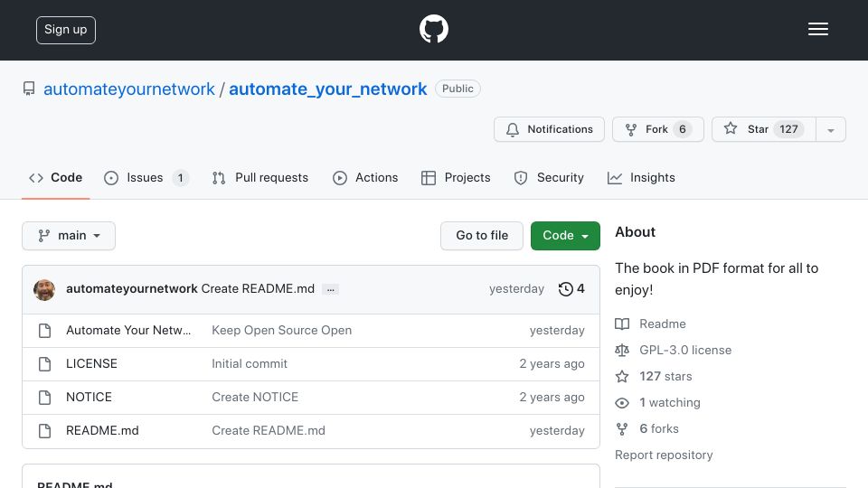Viewport: 868px width, 488px height.
Task: Click the Readme book icon in About
Action: pos(622,324)
